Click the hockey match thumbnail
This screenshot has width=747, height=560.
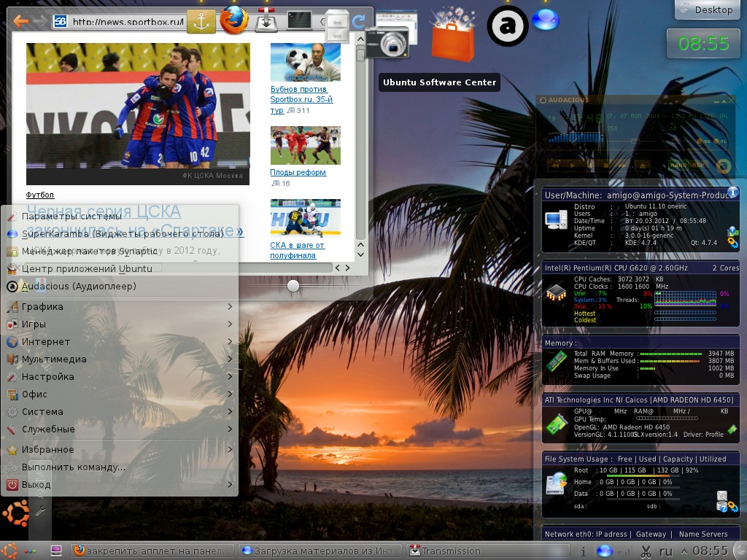pos(306,218)
